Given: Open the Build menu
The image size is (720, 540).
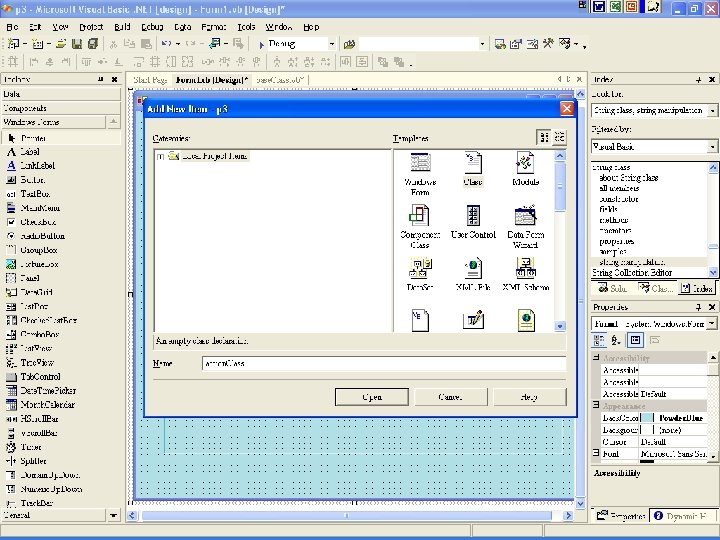Looking at the screenshot, I should pyautogui.click(x=122, y=27).
